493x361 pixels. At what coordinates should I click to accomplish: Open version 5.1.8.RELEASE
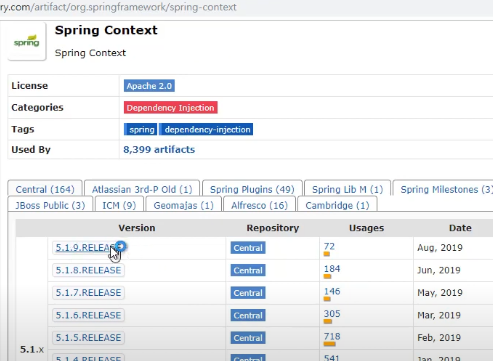coord(88,270)
